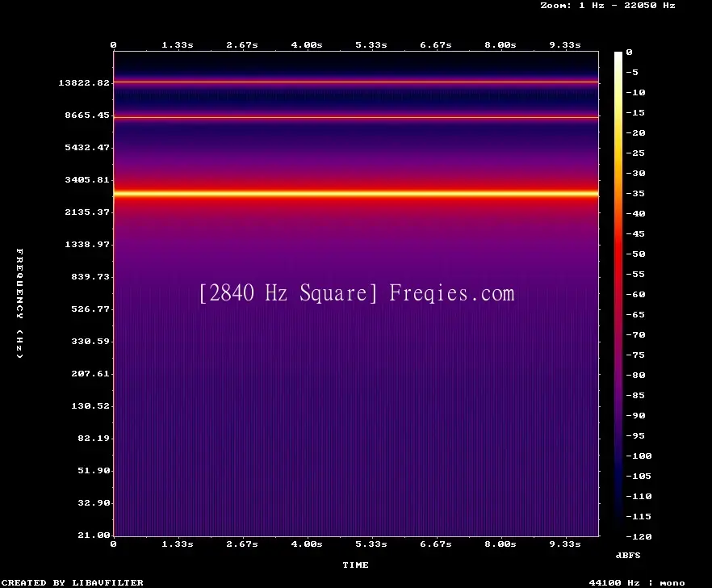The width and height of the screenshot is (712, 588).
Task: Click the 4.00s label on the lower time axis
Action: 307,544
